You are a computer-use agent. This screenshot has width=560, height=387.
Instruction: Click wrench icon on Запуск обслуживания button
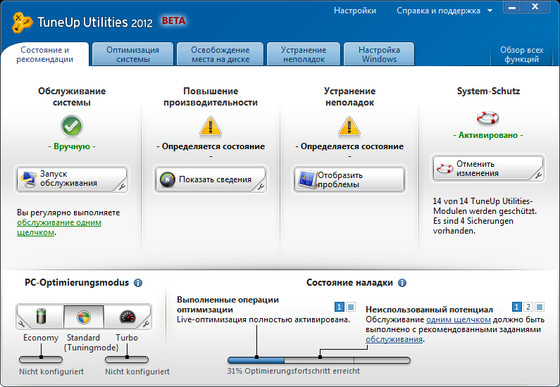[x=122, y=186]
